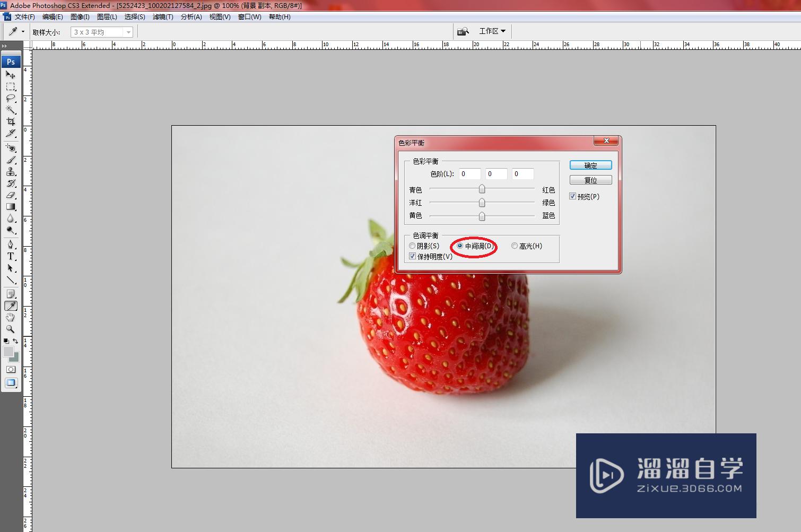The height and width of the screenshot is (532, 801).
Task: Select the Blur tool
Action: click(x=11, y=218)
